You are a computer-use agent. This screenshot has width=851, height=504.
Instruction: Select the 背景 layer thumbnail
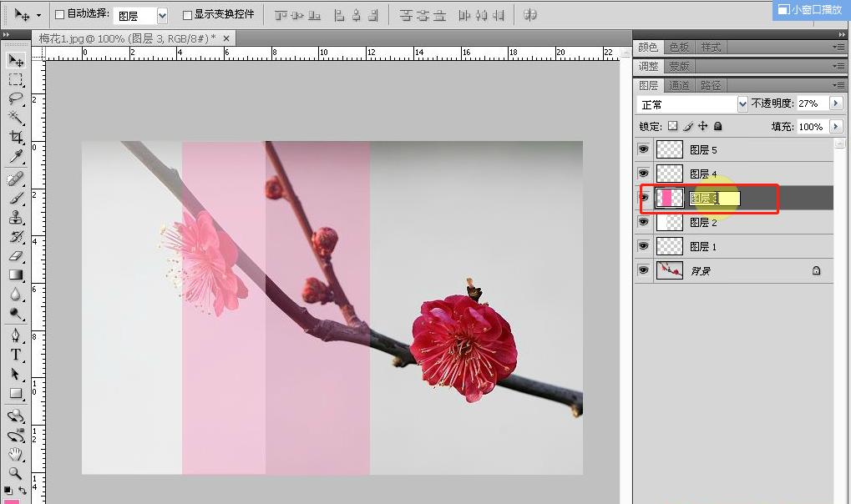pos(670,270)
